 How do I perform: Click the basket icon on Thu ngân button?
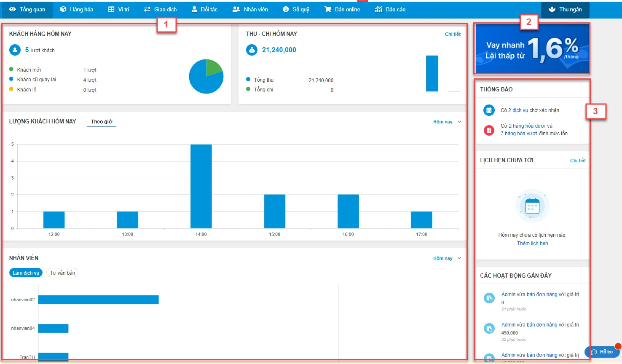[x=552, y=9]
